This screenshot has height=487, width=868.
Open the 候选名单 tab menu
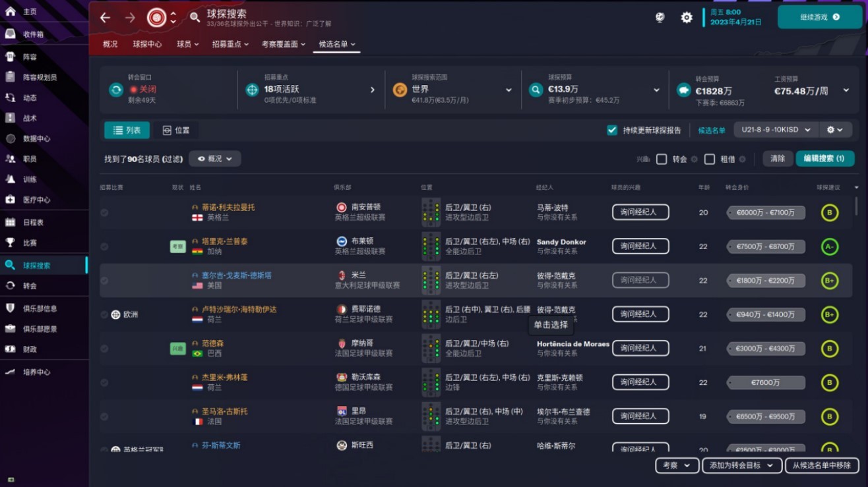(x=337, y=44)
